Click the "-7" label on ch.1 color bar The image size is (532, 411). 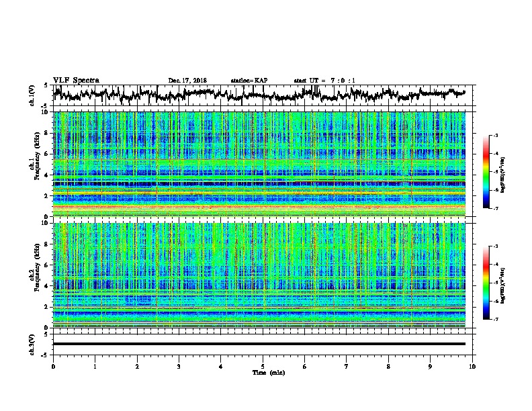tap(495, 208)
